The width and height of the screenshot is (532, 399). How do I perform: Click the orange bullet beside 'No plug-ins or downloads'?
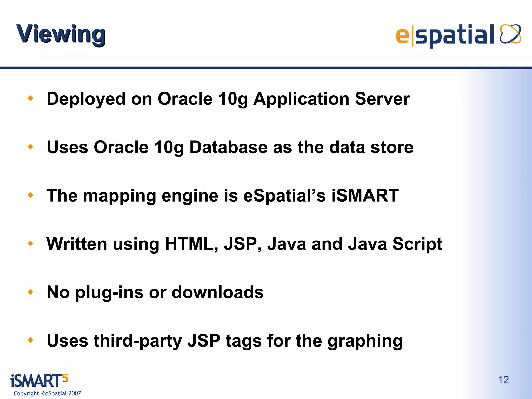(31, 292)
